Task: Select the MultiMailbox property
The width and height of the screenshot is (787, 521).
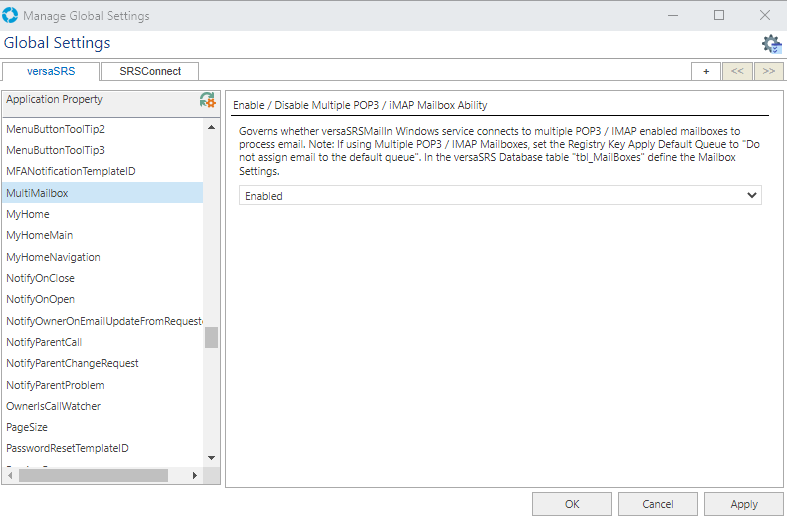Action: coord(102,193)
